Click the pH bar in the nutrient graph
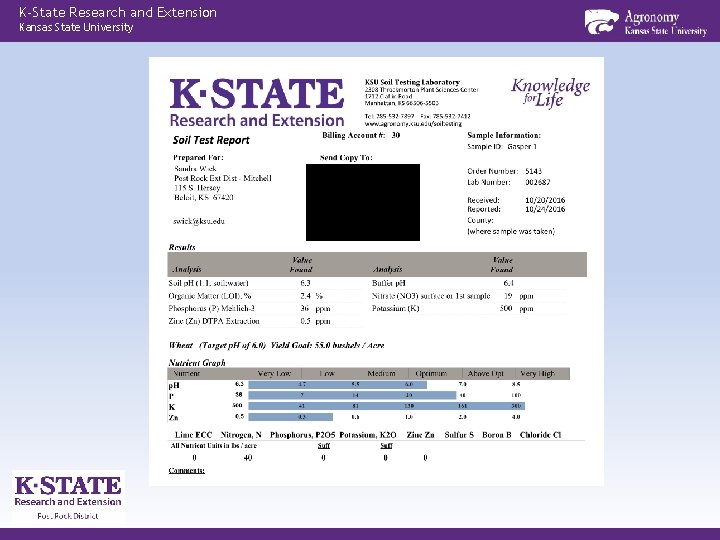This screenshot has height=540, width=720. click(x=338, y=384)
